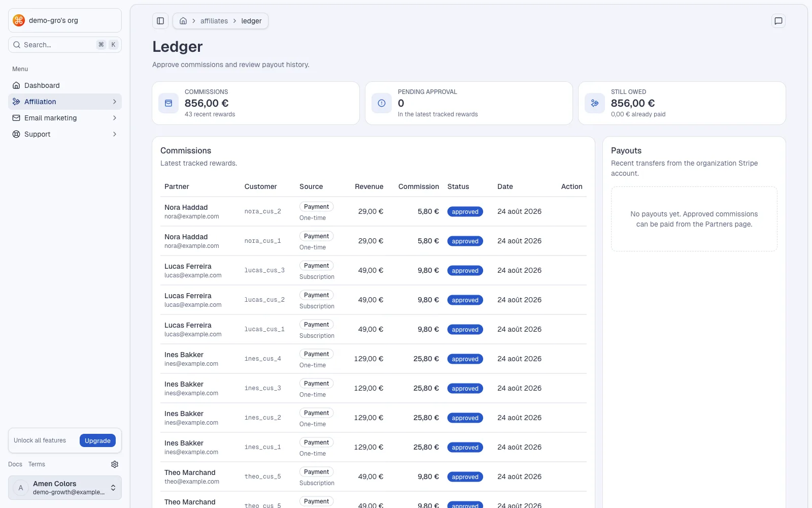Expand the Support menu chevron
This screenshot has width=812, height=508.
[115, 134]
